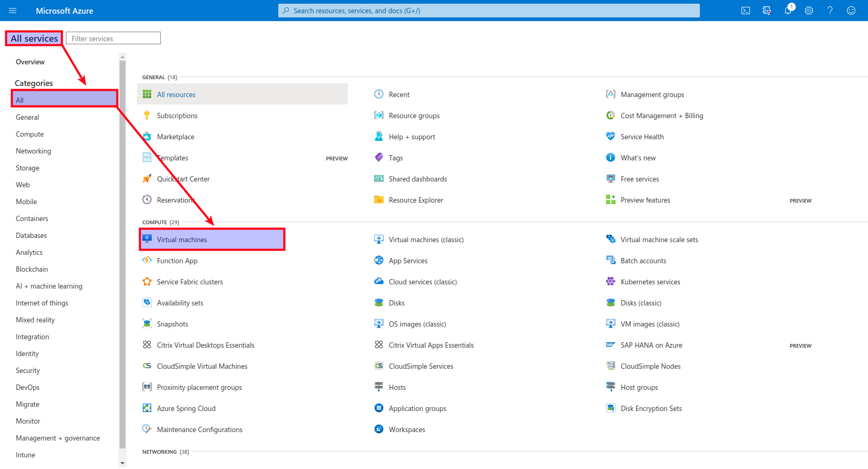Select the Intune category
Viewport: 868px width, 469px height.
pyautogui.click(x=25, y=455)
